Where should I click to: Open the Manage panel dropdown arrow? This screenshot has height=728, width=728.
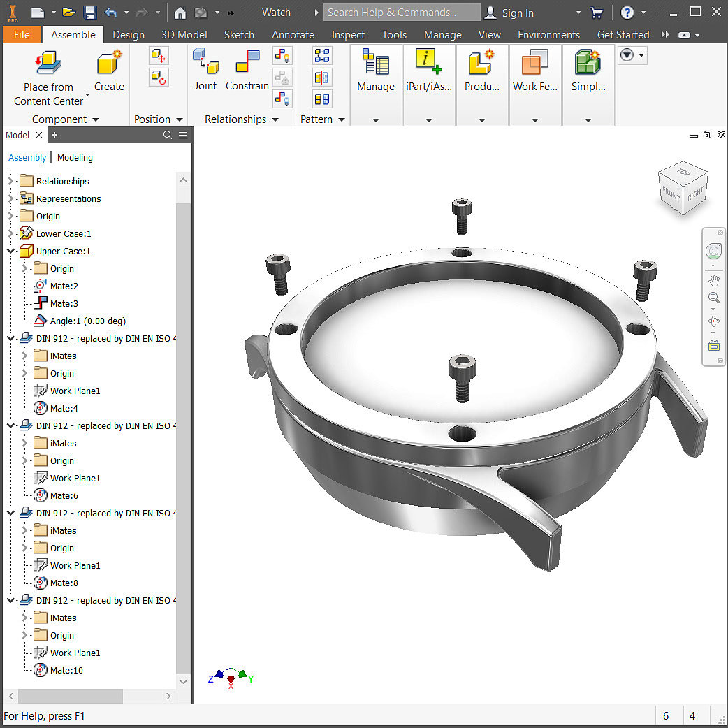click(x=376, y=119)
